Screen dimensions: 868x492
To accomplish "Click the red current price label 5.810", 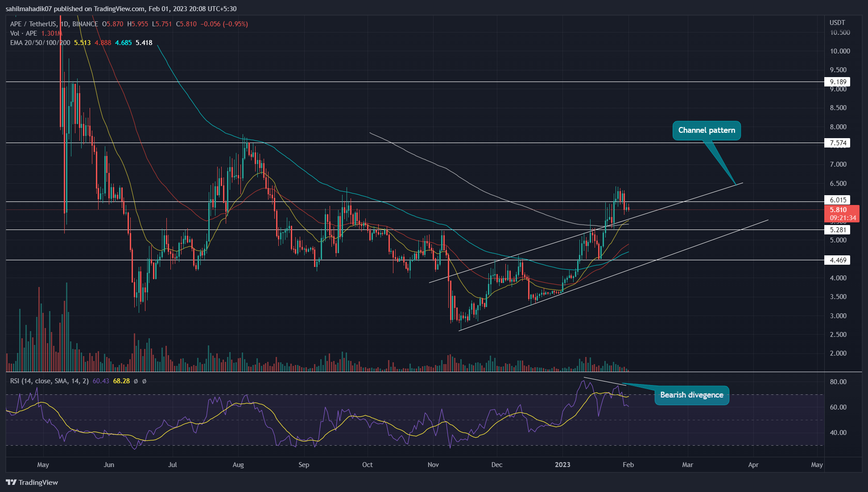I will coord(838,210).
